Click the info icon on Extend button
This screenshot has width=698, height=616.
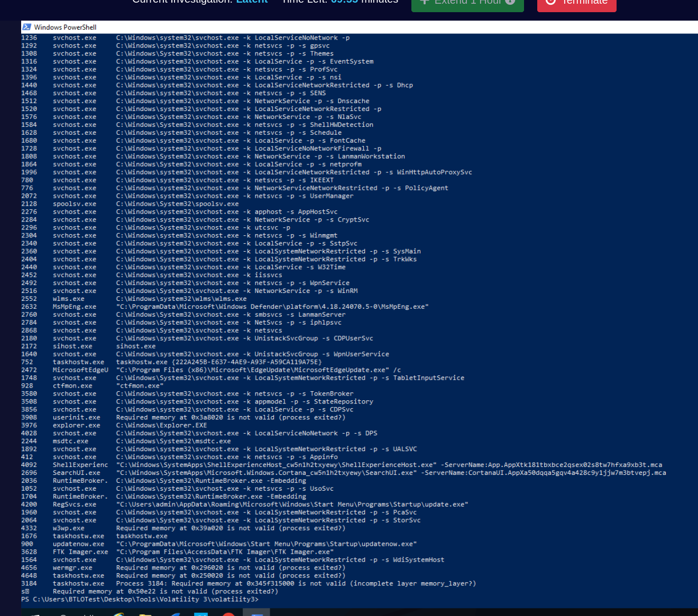pyautogui.click(x=510, y=2)
